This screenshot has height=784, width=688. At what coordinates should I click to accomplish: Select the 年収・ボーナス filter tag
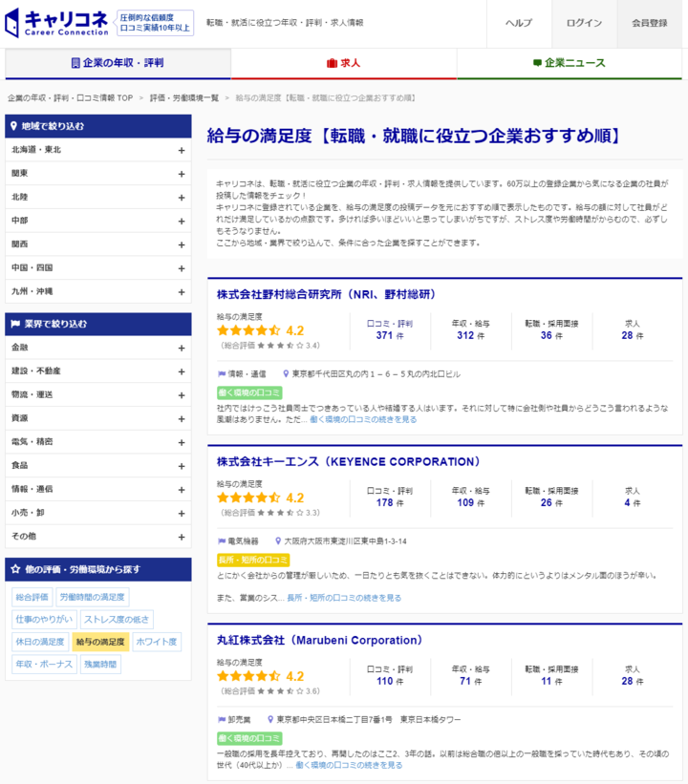(44, 665)
